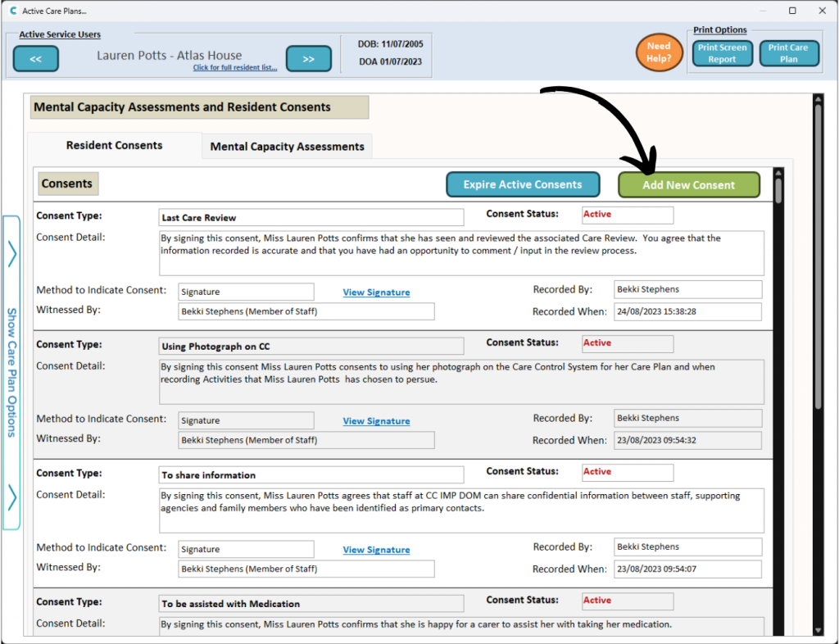Click the Show Care Plan Options side label
Screen dimensions: 839x644
coord(11,373)
